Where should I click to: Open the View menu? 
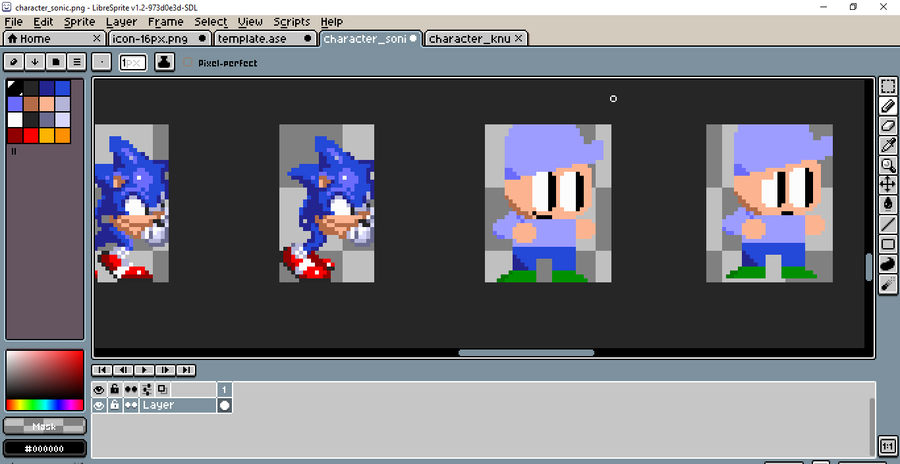click(250, 22)
